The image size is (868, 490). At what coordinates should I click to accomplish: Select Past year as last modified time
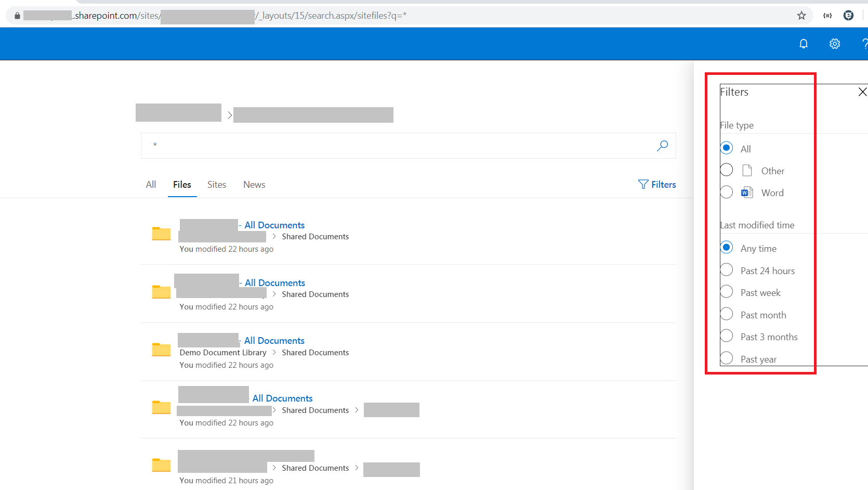tap(726, 358)
